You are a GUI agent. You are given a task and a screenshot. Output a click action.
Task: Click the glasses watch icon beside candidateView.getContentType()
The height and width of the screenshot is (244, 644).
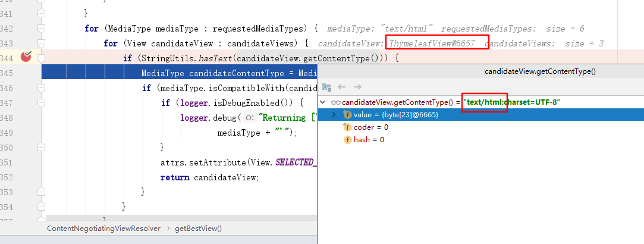(x=335, y=102)
